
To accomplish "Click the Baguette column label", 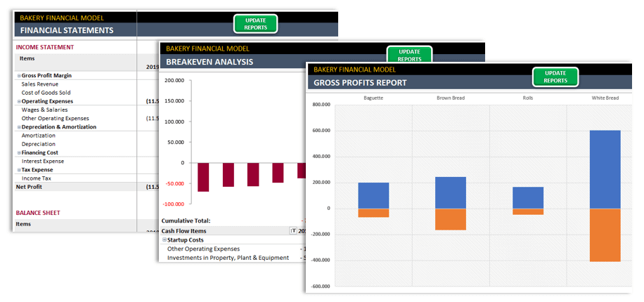I will point(373,98).
